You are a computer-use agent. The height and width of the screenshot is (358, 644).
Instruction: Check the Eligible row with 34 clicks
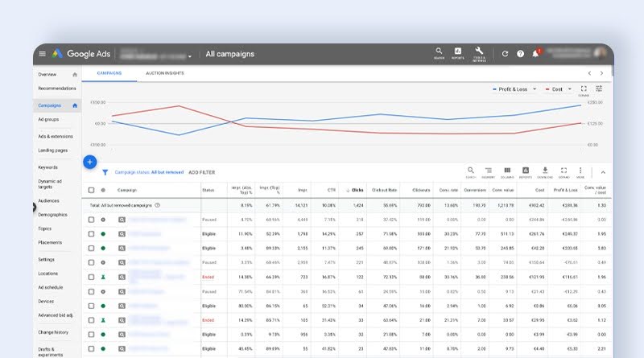91,306
